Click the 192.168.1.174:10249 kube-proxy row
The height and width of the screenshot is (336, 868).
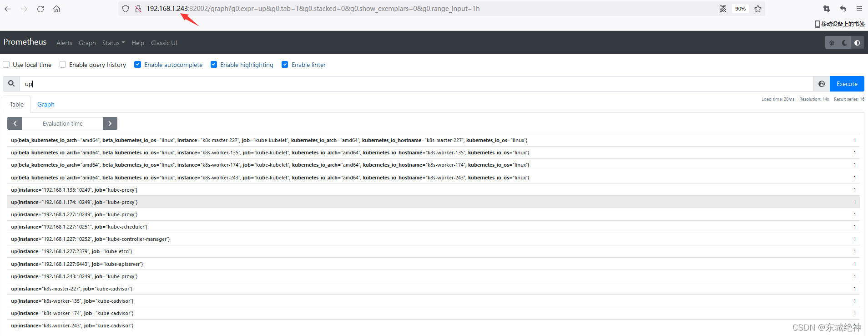coord(434,202)
